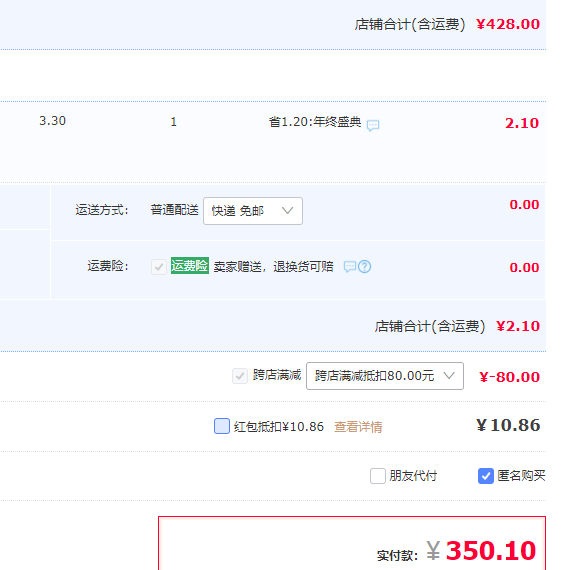This screenshot has width=572, height=570.
Task: Toggle the 运费险 insurance checkbox
Action: pyautogui.click(x=159, y=267)
